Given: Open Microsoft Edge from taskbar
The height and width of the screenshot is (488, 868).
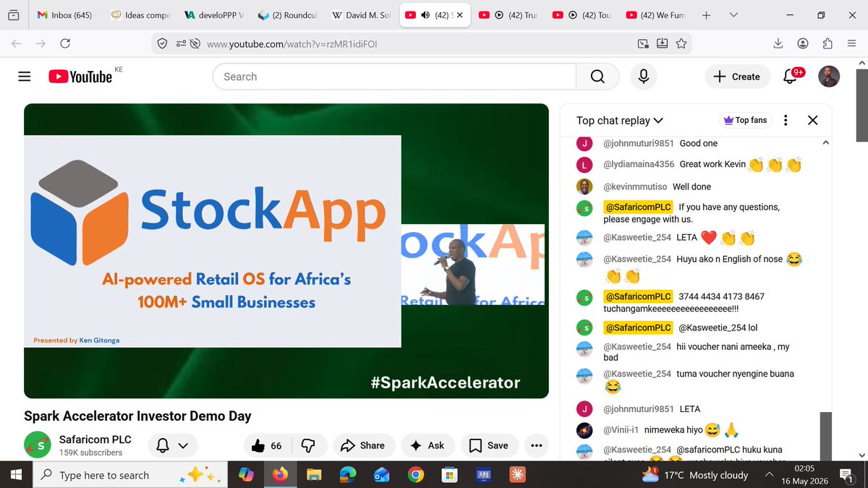Looking at the screenshot, I should (x=348, y=475).
